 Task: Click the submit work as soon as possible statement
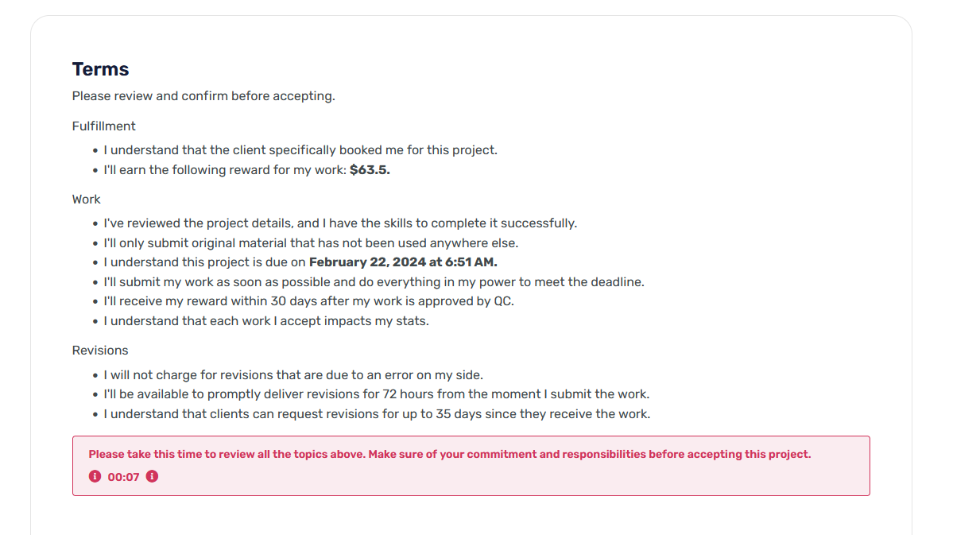374,282
